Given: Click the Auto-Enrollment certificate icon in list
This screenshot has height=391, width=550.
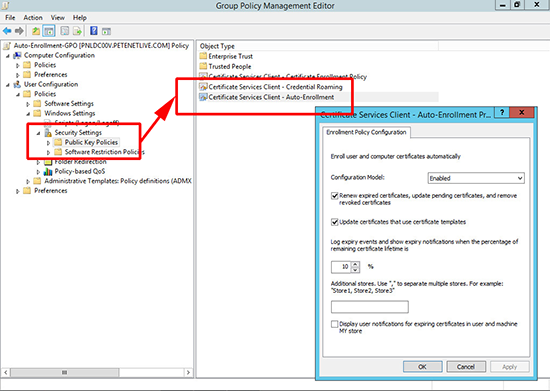Looking at the screenshot, I should [203, 97].
